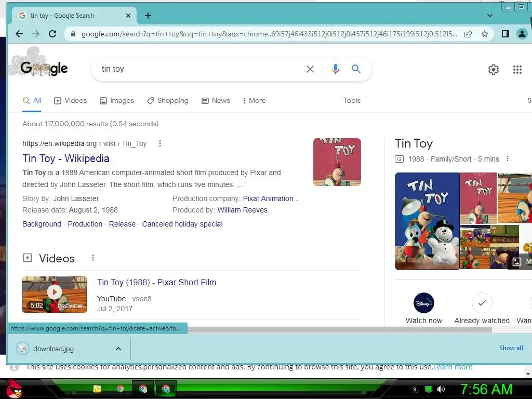The width and height of the screenshot is (532, 399).
Task: Open the small red Tin Toy poster image
Action: pyautogui.click(x=478, y=198)
